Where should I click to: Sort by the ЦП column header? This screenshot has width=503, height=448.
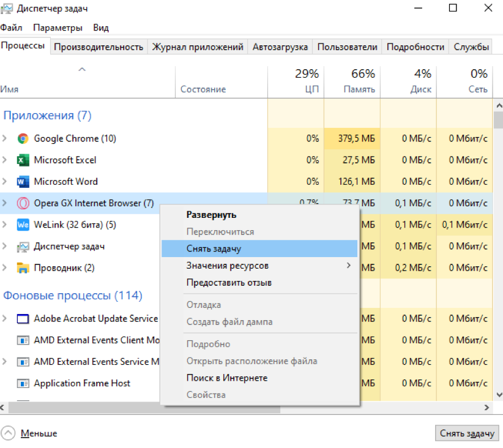[x=296, y=82]
